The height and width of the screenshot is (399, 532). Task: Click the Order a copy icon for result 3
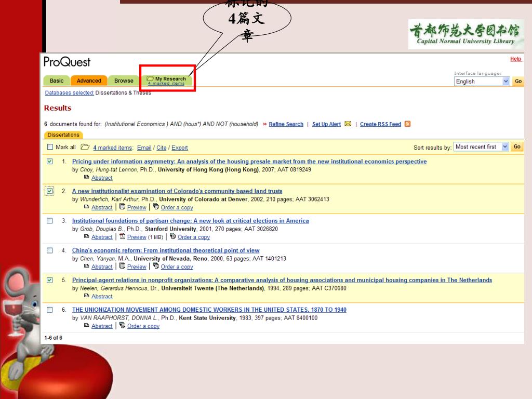[x=172, y=236]
